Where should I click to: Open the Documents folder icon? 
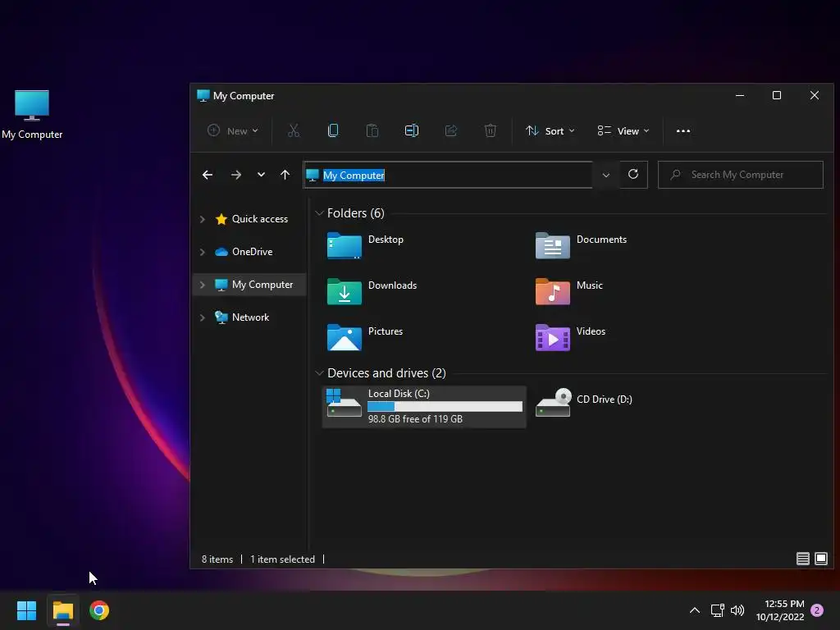[x=552, y=245]
